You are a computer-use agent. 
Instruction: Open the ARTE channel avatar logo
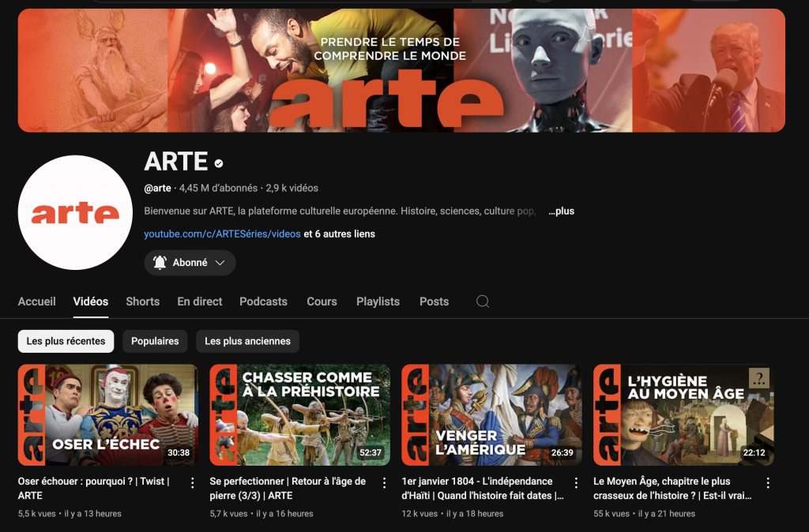coord(75,212)
